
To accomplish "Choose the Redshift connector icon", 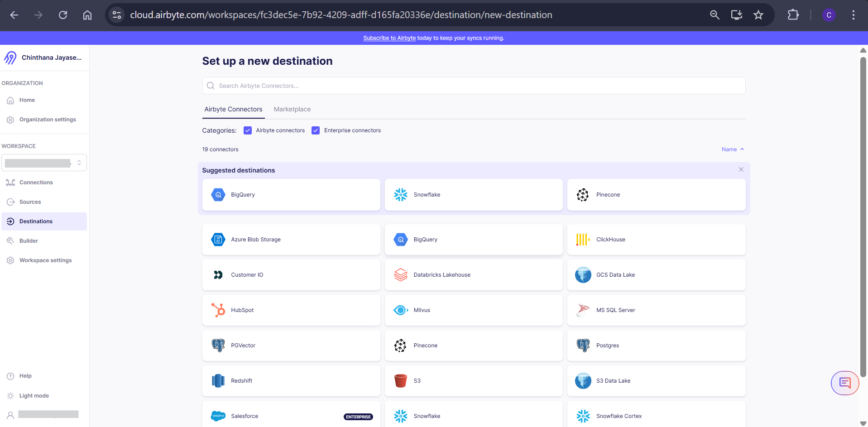I will [218, 381].
